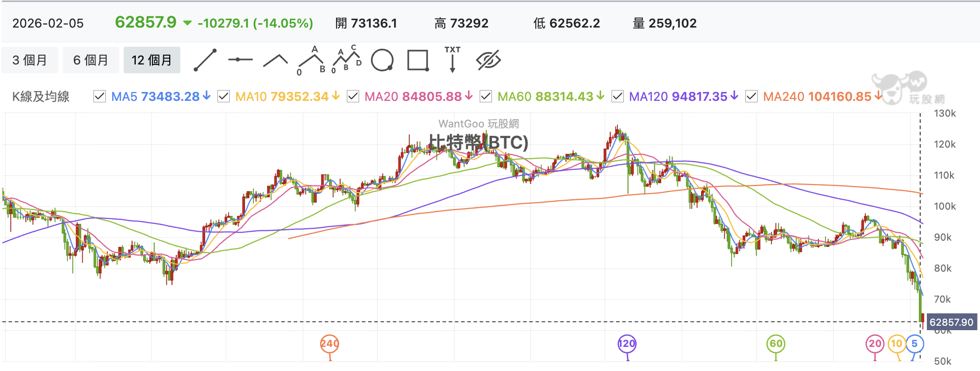This screenshot has width=980, height=371.
Task: Select the circle drawing tool
Action: pos(382,60)
